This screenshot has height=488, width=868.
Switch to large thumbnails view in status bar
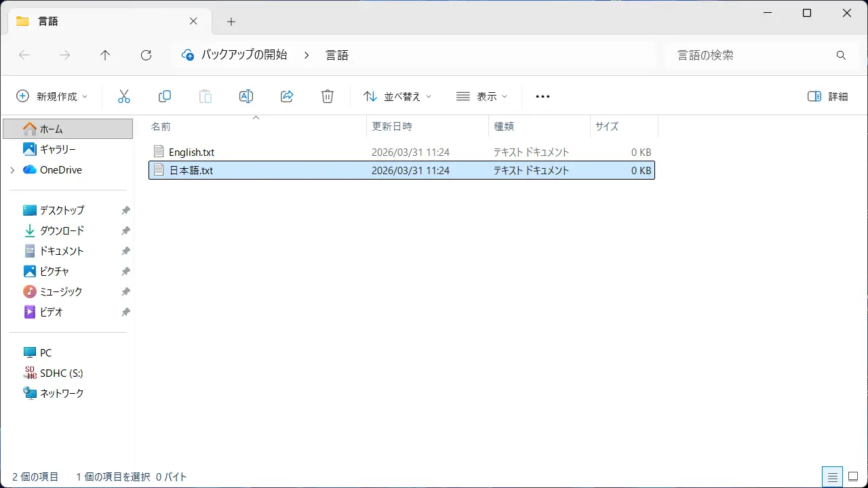click(853, 476)
